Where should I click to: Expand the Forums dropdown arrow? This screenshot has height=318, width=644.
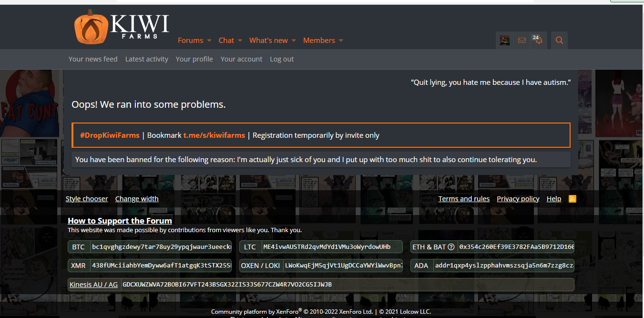(209, 41)
